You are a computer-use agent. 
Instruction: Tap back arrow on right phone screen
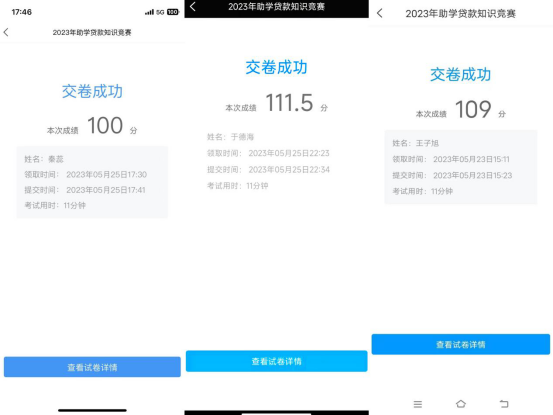[379, 13]
